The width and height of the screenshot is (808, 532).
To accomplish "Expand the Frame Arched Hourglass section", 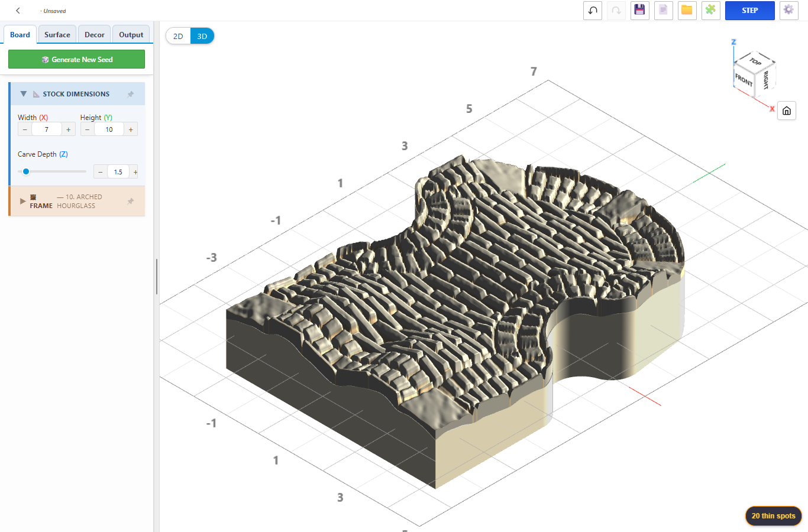I will tap(23, 202).
